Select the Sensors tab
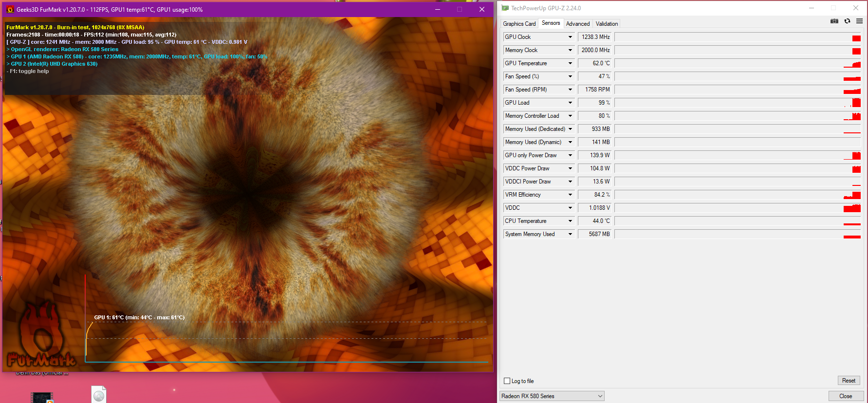This screenshot has width=868, height=403. [x=551, y=23]
